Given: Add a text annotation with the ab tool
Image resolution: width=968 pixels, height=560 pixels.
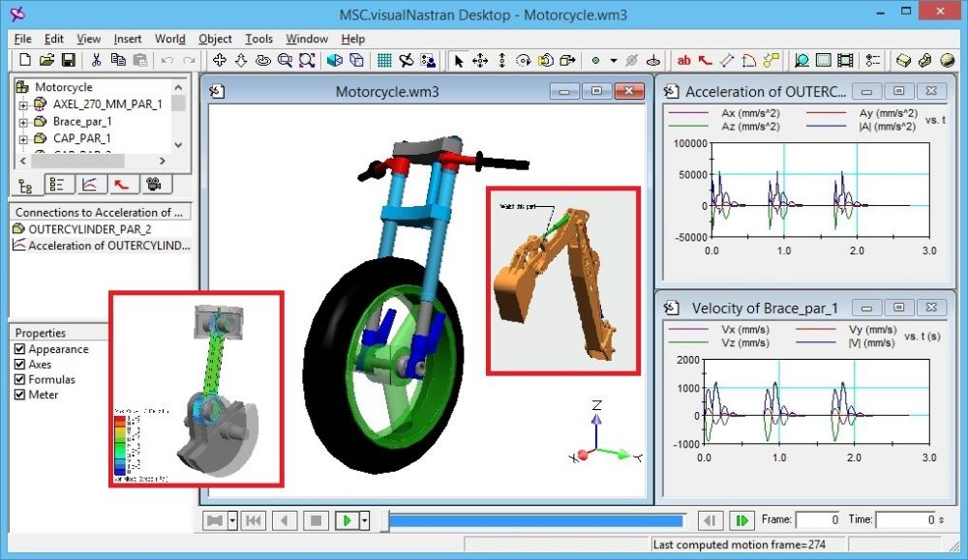Looking at the screenshot, I should (684, 60).
